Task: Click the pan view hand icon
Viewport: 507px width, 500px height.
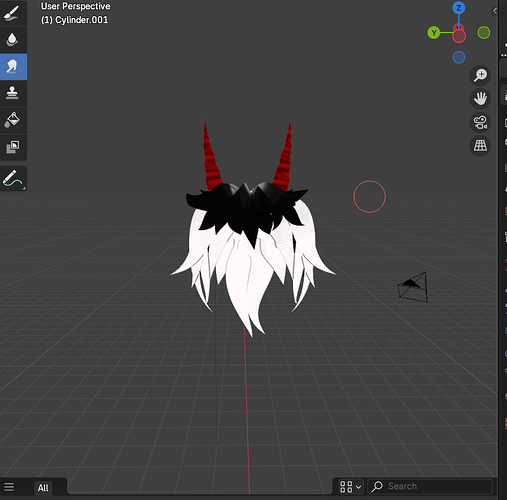Action: (x=480, y=99)
